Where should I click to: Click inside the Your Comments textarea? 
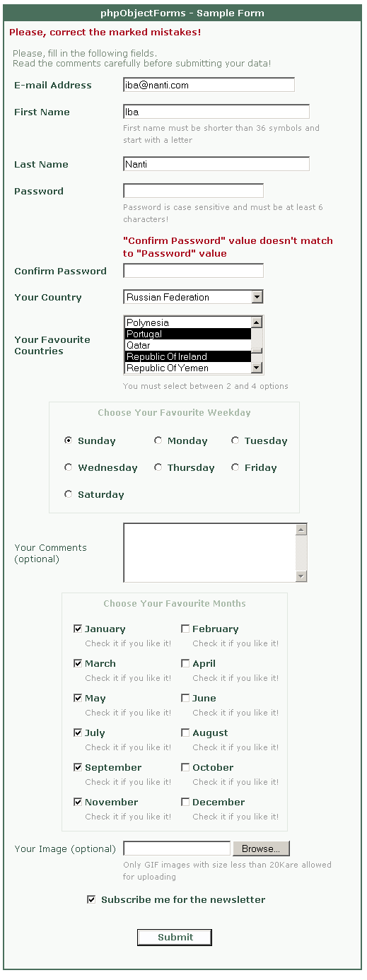[209, 552]
